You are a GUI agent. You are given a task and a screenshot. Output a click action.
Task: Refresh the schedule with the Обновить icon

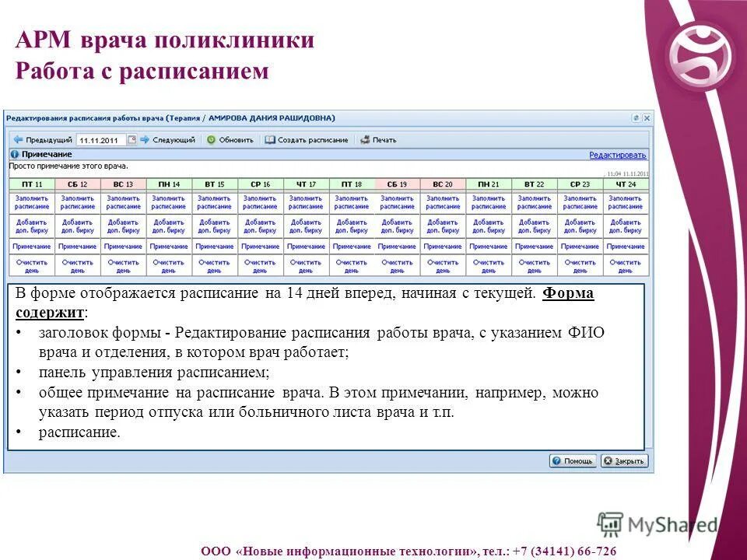210,139
